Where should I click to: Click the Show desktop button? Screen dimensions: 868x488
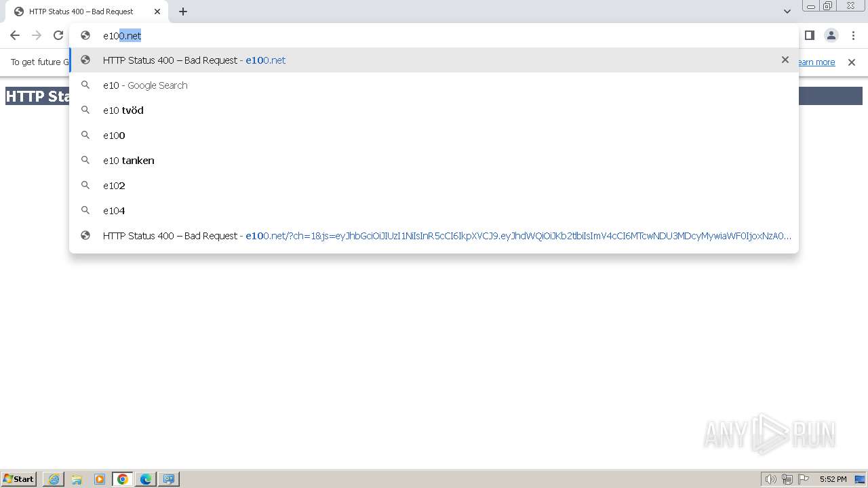point(861,479)
